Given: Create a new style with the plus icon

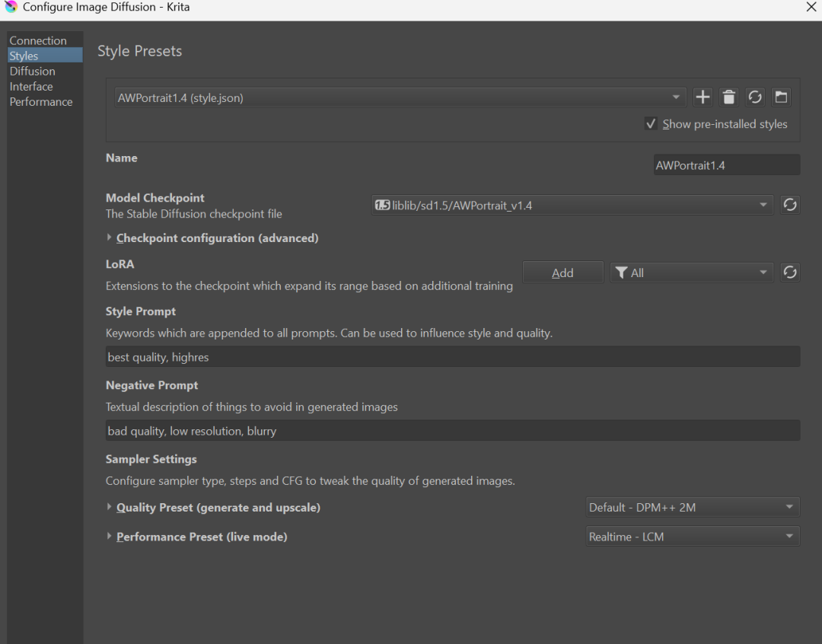Looking at the screenshot, I should (703, 97).
